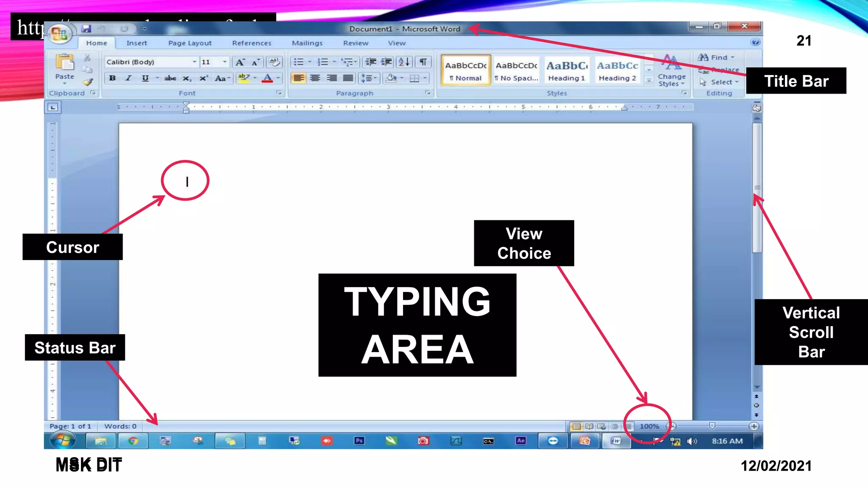Viewport: 868px width, 488px height.
Task: Toggle Strikethrough formatting
Action: [x=170, y=78]
